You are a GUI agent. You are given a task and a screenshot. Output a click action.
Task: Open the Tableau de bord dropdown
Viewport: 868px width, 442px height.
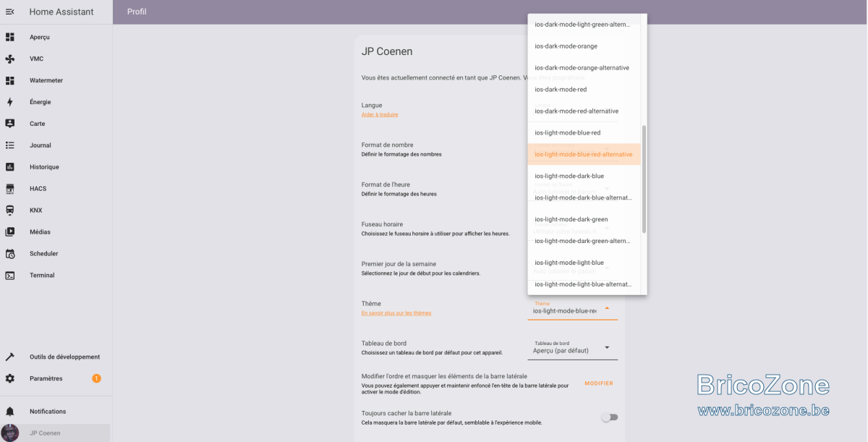click(x=573, y=349)
